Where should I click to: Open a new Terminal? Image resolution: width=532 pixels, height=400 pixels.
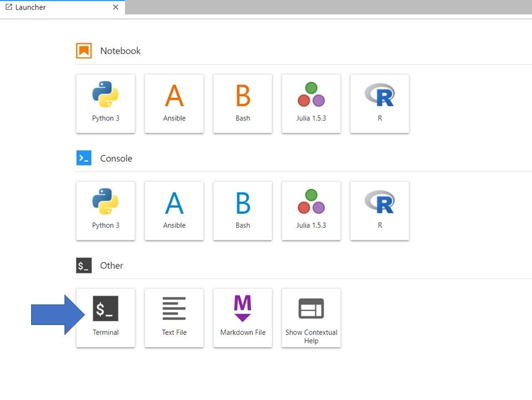coord(106,318)
